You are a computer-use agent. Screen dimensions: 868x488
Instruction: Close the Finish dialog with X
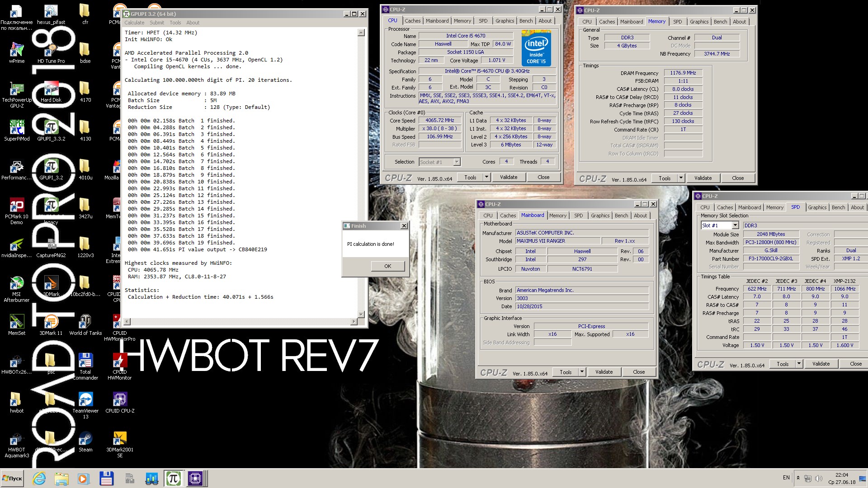coord(404,226)
